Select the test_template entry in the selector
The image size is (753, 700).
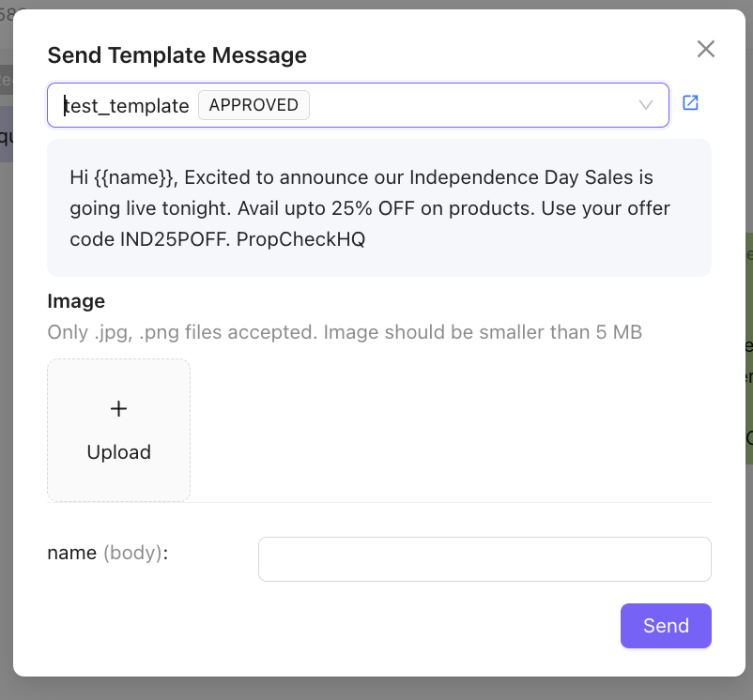[125, 105]
